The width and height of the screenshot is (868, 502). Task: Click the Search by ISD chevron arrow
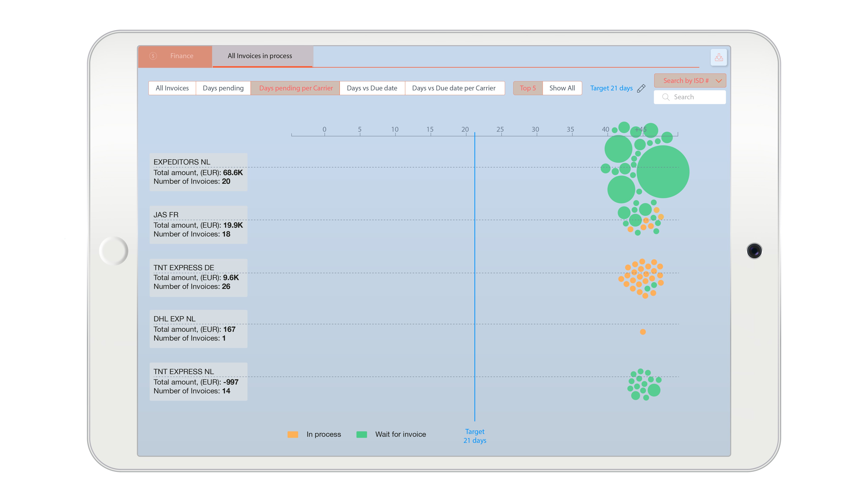pyautogui.click(x=719, y=81)
